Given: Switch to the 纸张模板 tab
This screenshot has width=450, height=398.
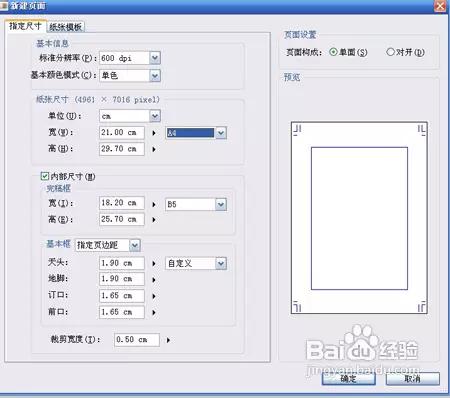Looking at the screenshot, I should tap(66, 27).
